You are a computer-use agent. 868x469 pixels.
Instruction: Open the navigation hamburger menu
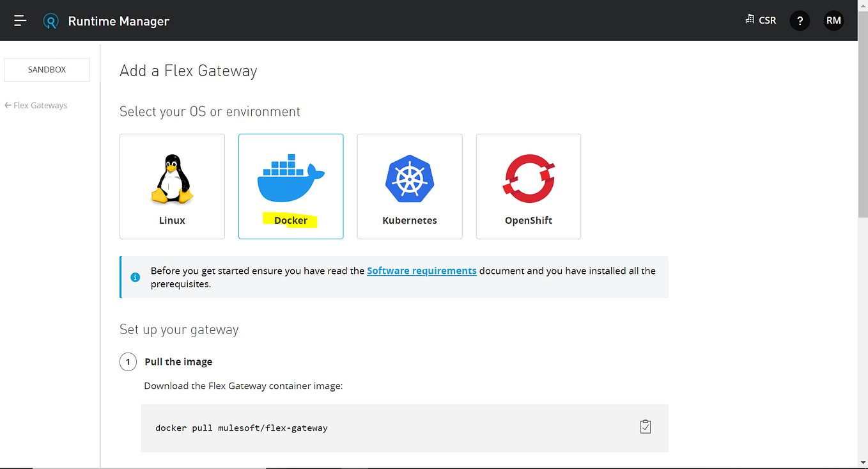coord(20,20)
